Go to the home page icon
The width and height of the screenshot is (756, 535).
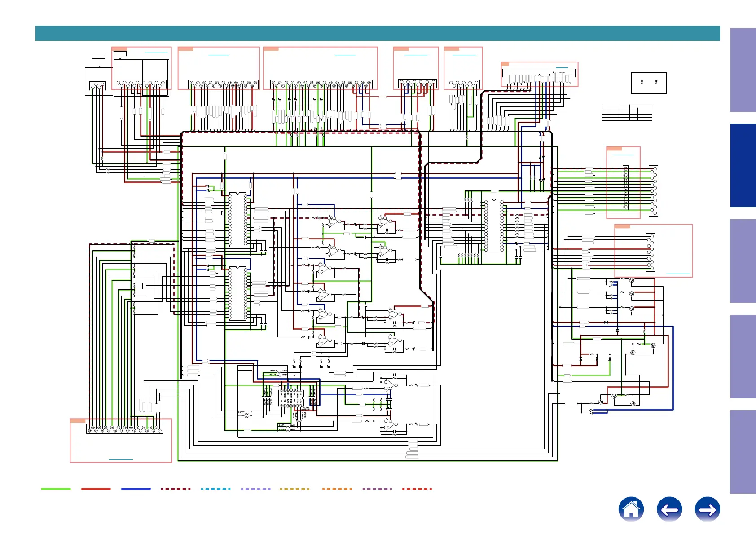631,509
